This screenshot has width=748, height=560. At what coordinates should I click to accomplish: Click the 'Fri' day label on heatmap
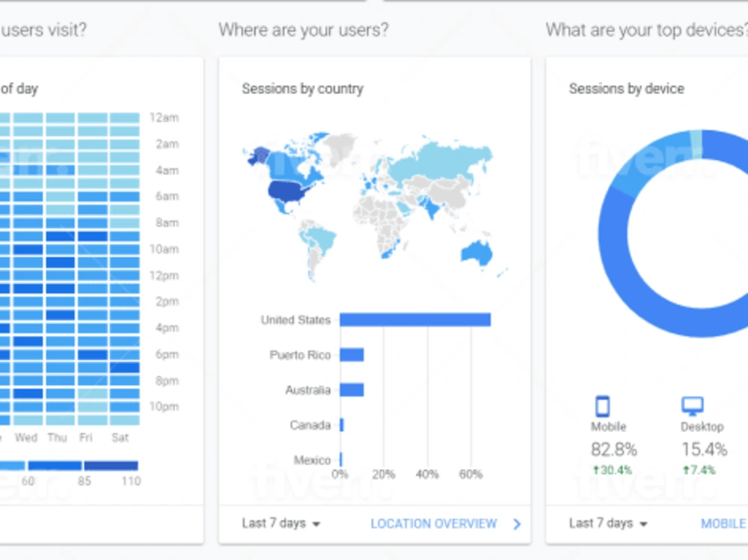86,437
